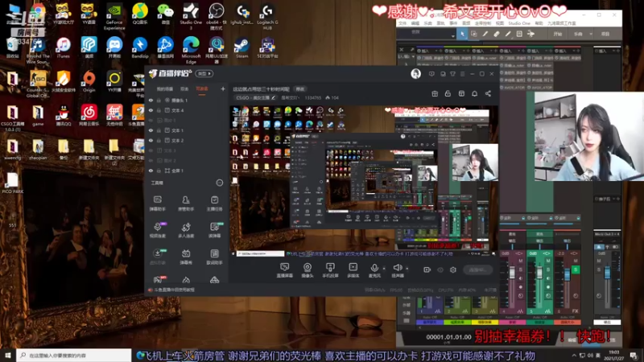Open Studio One 开始 tab

pos(557,34)
